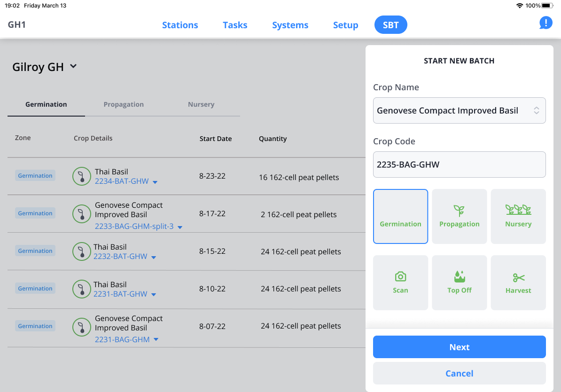The image size is (561, 392).
Task: Click seed icon for Thai Basil 2234-BAT-GHW
Action: pyautogui.click(x=81, y=176)
